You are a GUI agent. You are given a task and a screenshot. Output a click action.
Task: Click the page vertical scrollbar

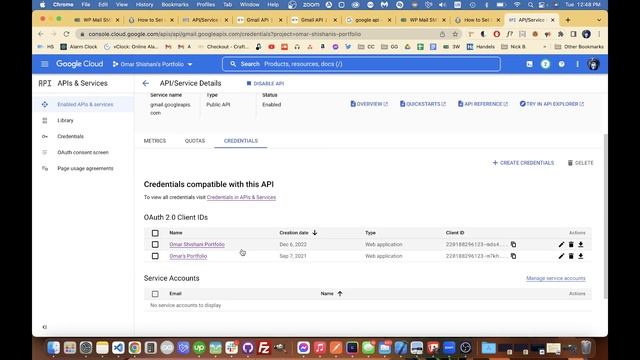pyautogui.click(x=605, y=216)
